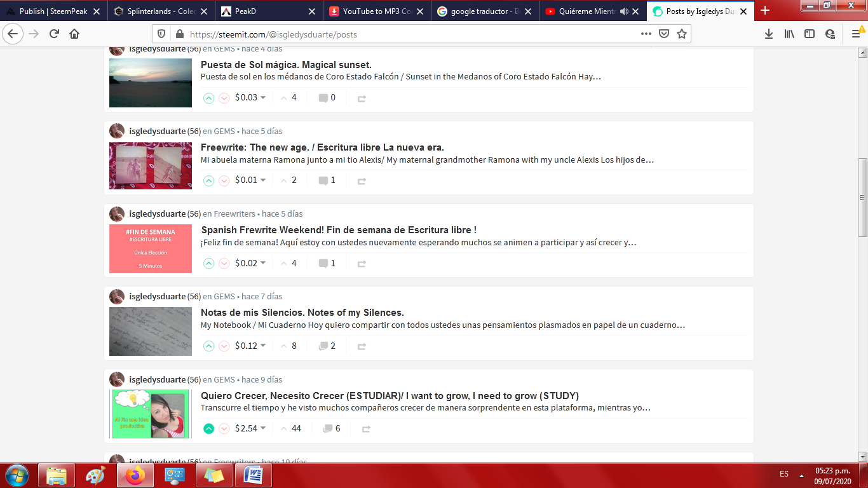868x488 pixels.
Task: Resteem the Puesta de Sol mágica post
Action: coord(362,98)
